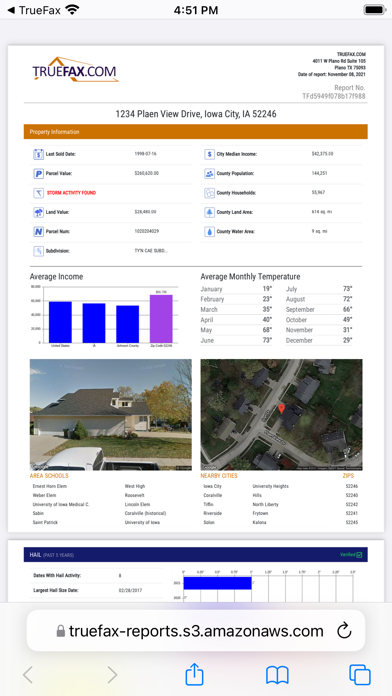The image size is (392, 696).
Task: Click the County Land Area icon
Action: click(209, 212)
